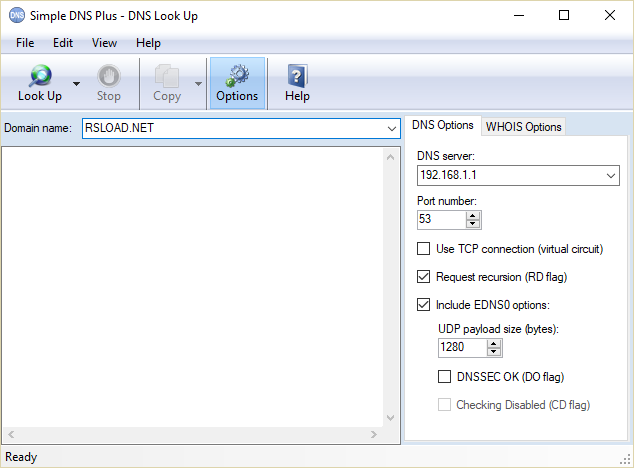Maximize the DNS Look Up window
Screen dimensions: 634x468
564,15
